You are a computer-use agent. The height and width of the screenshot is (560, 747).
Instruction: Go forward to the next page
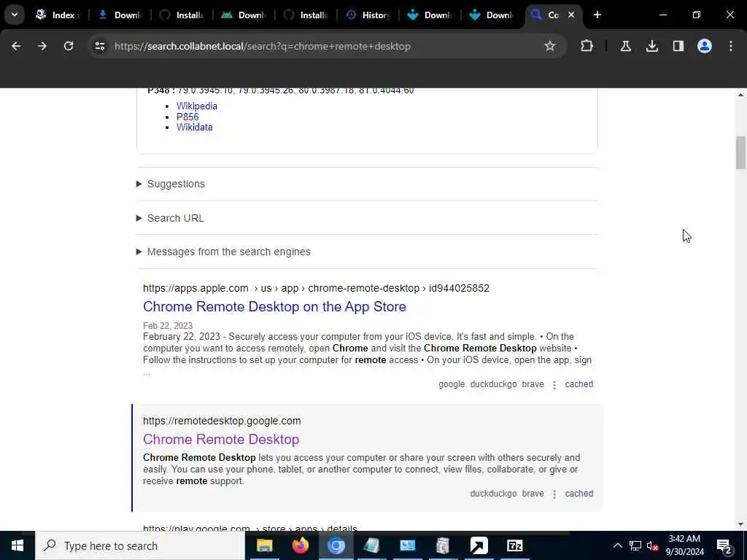pos(42,46)
